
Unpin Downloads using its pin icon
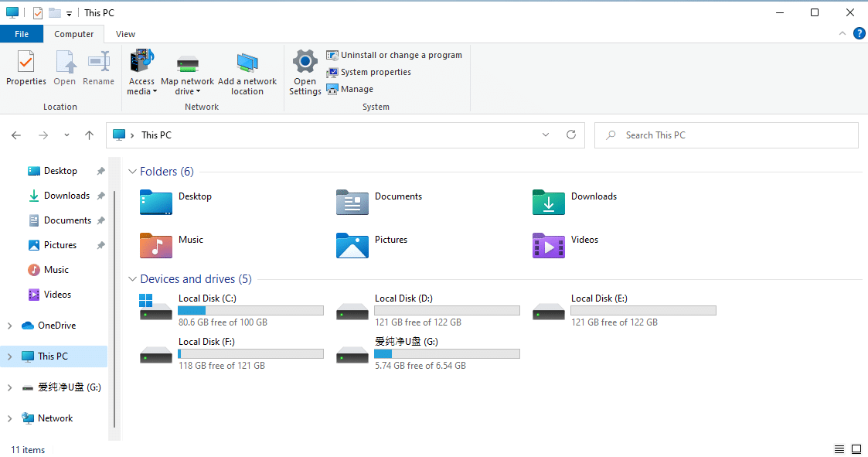pyautogui.click(x=100, y=196)
